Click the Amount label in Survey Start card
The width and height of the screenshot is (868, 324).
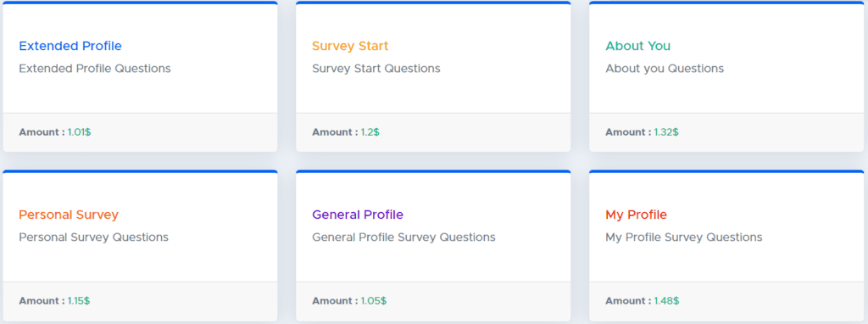pos(335,132)
